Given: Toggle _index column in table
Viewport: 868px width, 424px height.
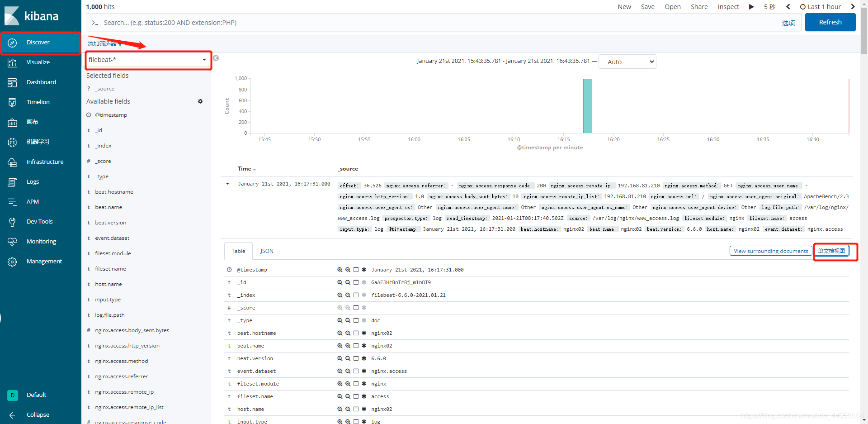Looking at the screenshot, I should tap(356, 295).
